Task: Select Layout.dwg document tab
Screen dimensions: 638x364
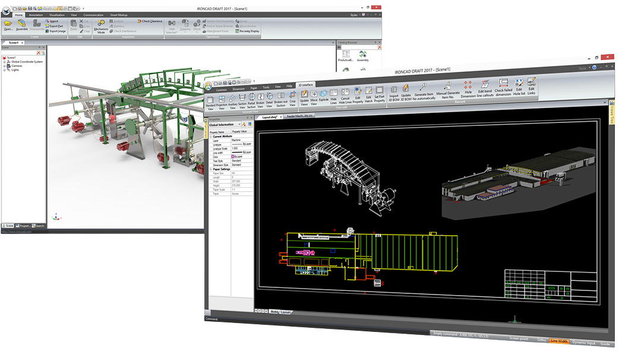Action: coord(269,117)
